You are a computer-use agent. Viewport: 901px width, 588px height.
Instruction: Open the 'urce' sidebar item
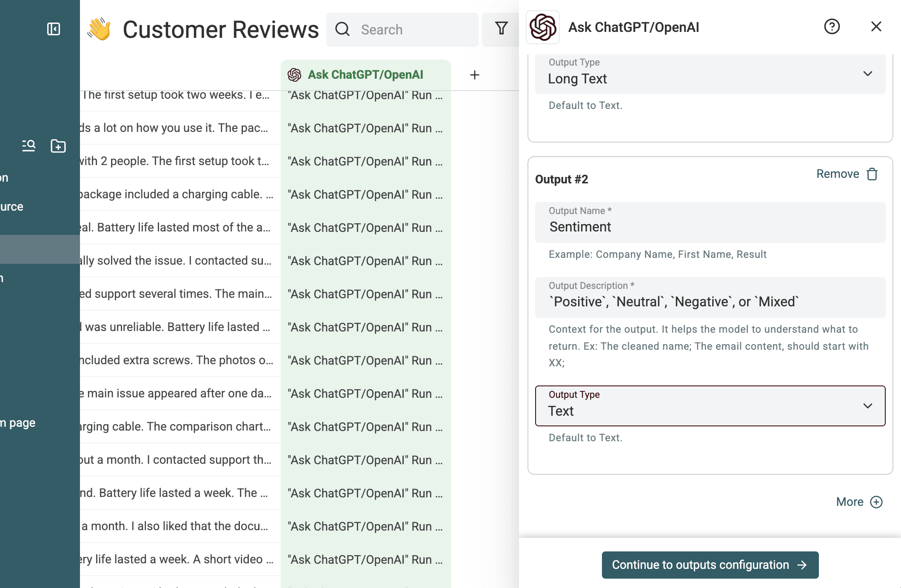(x=12, y=207)
